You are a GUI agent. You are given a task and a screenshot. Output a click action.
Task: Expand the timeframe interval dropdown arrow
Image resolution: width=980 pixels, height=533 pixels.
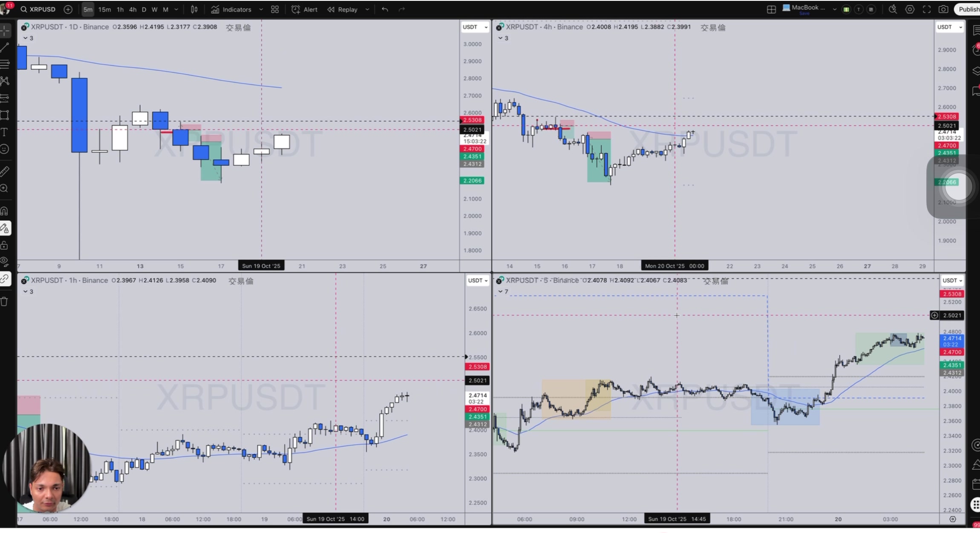[176, 9]
